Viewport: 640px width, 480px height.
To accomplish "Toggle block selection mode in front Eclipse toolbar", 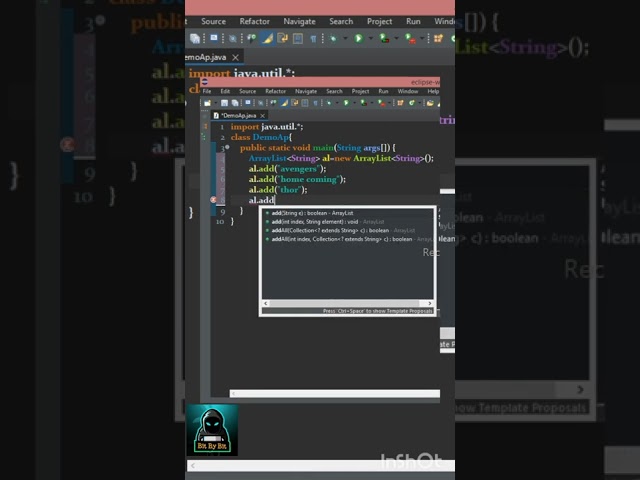I will (x=305, y=103).
